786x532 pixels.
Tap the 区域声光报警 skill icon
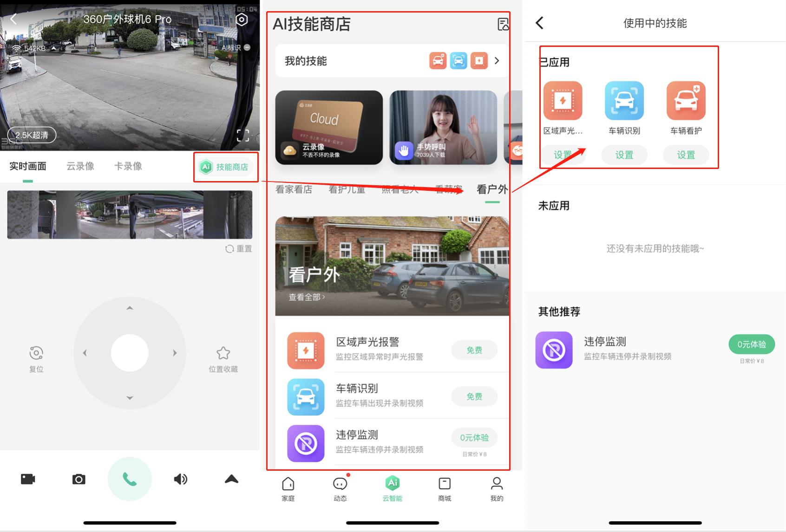tap(305, 350)
